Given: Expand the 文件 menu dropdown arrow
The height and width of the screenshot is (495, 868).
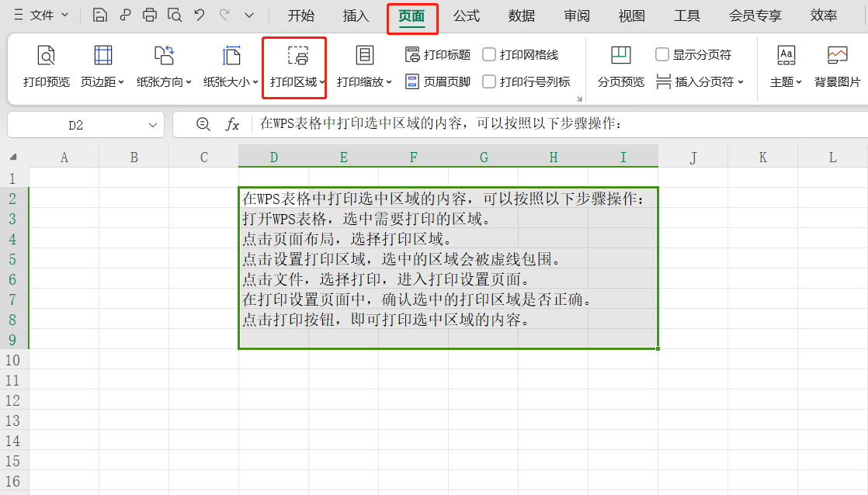Looking at the screenshot, I should tap(64, 15).
